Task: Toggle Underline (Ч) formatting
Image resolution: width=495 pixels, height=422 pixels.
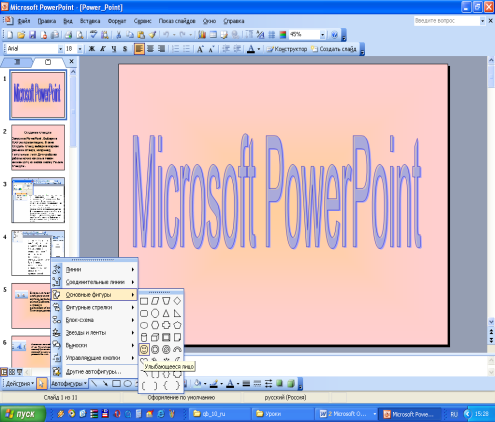Action: [114, 49]
